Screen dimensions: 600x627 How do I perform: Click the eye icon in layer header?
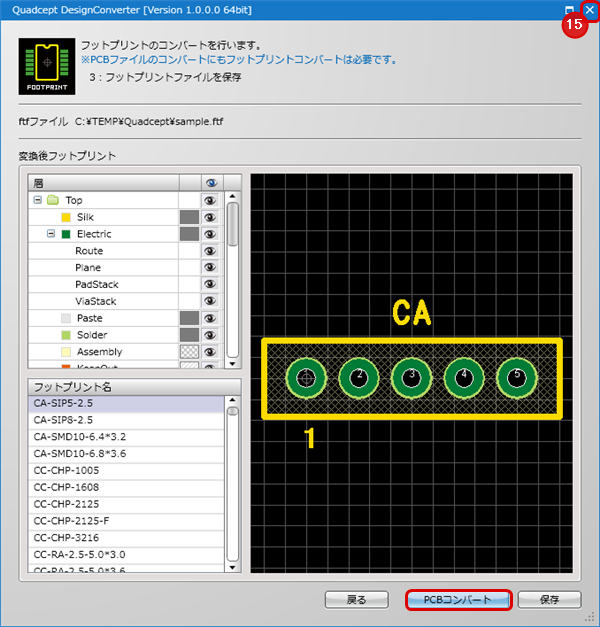212,183
